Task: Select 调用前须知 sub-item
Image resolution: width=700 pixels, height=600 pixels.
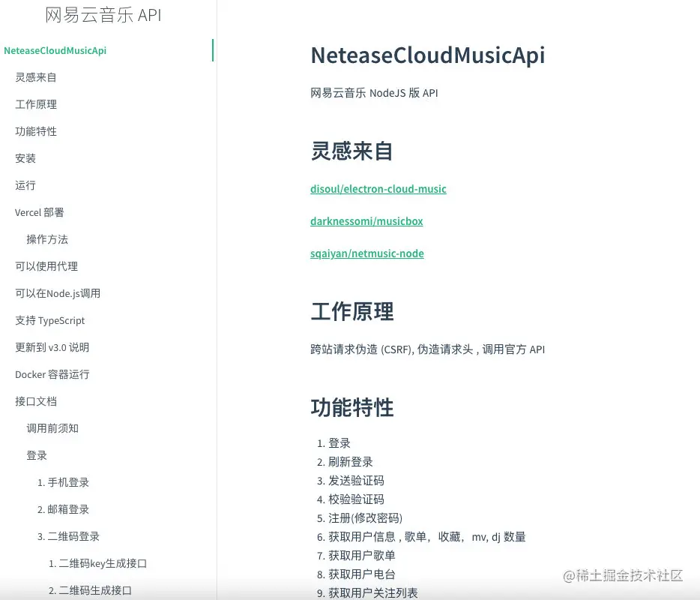Action: click(x=52, y=428)
